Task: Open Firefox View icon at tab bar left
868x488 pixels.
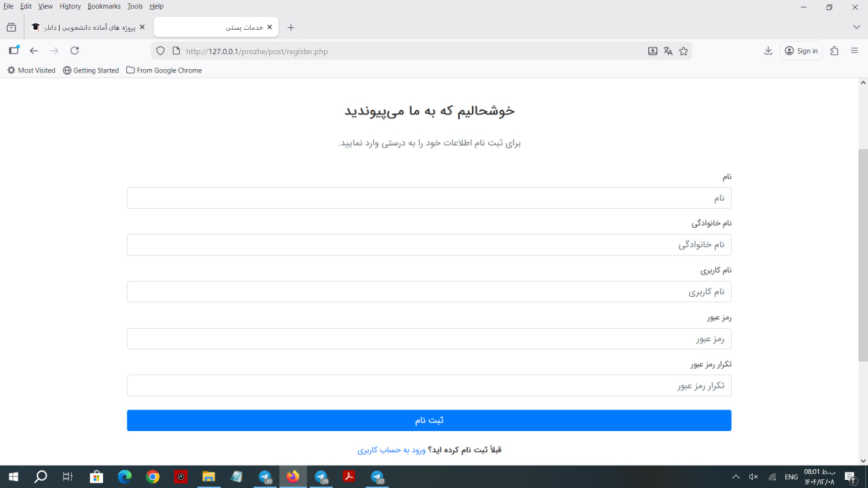Action: click(x=11, y=27)
